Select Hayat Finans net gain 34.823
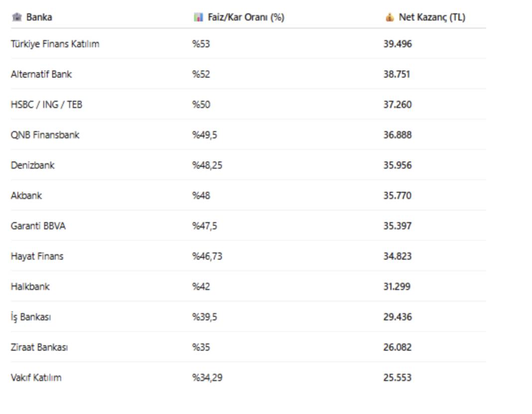 [x=398, y=256]
